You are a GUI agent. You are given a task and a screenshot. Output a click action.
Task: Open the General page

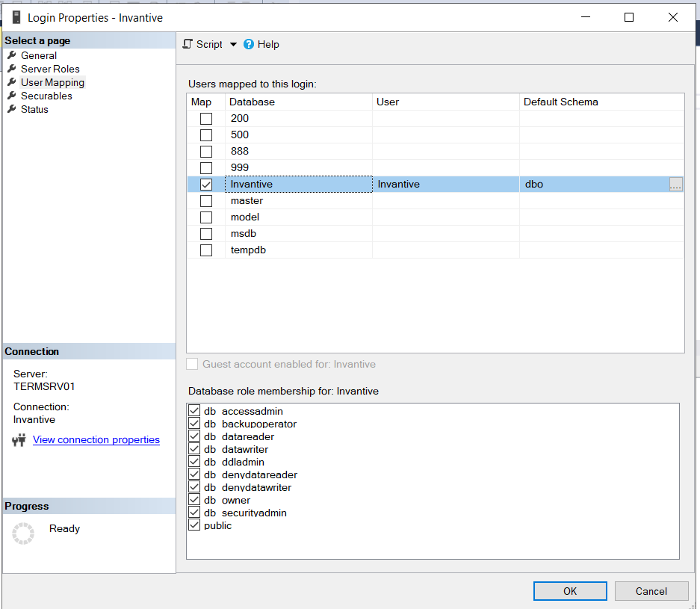point(39,55)
